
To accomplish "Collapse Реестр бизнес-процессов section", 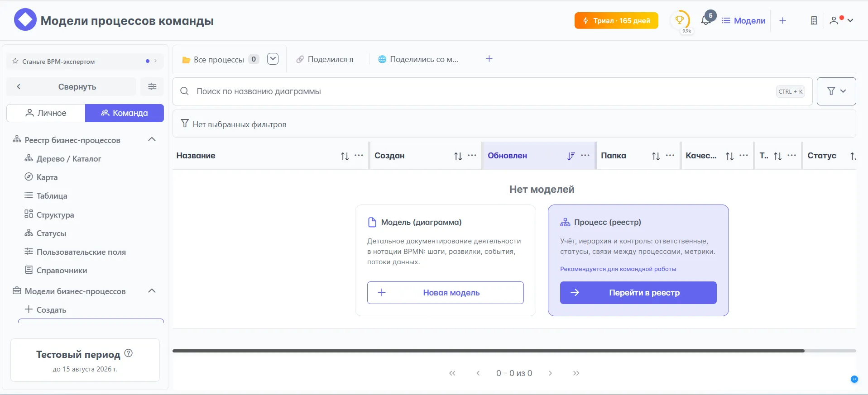I will 152,139.
